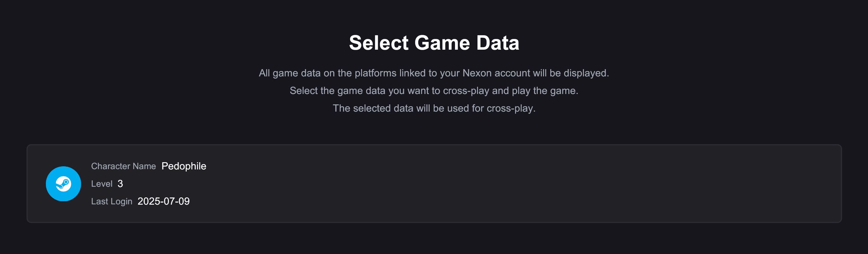Click the Select Game Data heading
868x254 pixels.
tap(434, 43)
